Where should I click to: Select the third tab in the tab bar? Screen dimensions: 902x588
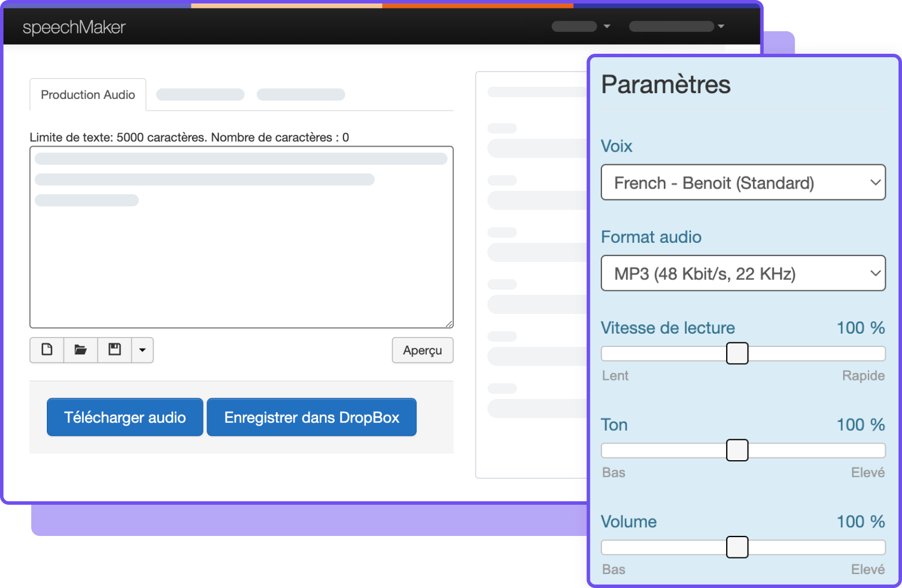[x=301, y=94]
